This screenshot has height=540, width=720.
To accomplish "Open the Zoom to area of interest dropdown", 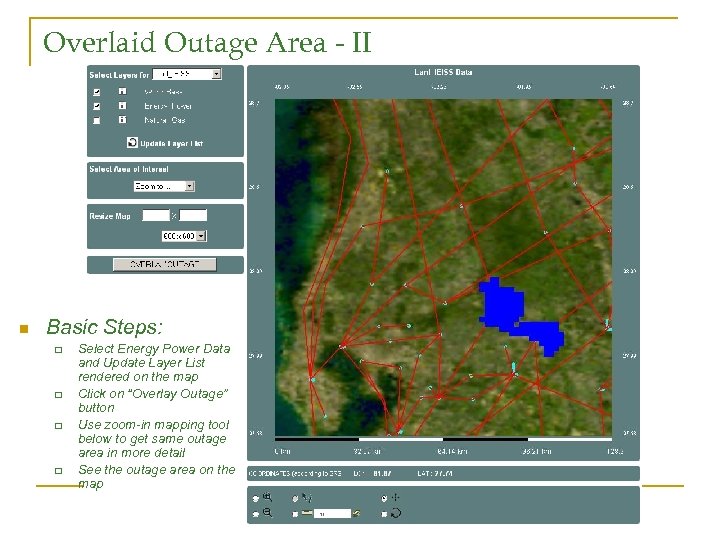I will 164,186.
